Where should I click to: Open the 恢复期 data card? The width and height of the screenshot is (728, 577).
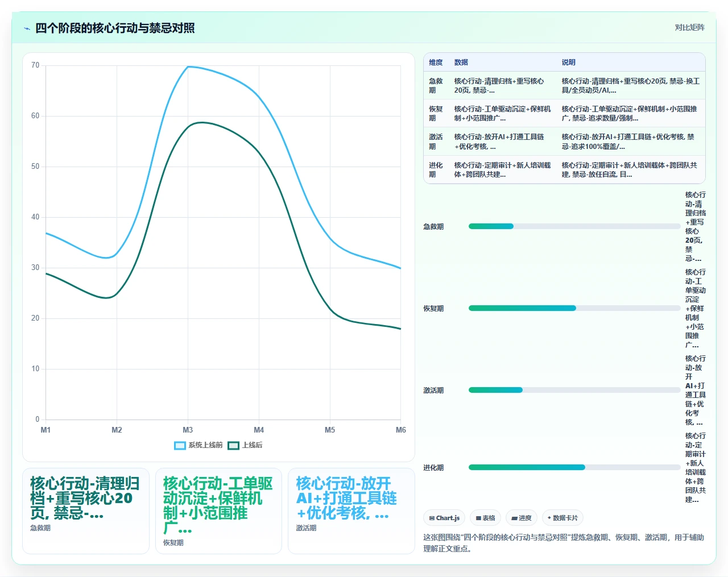pyautogui.click(x=218, y=511)
